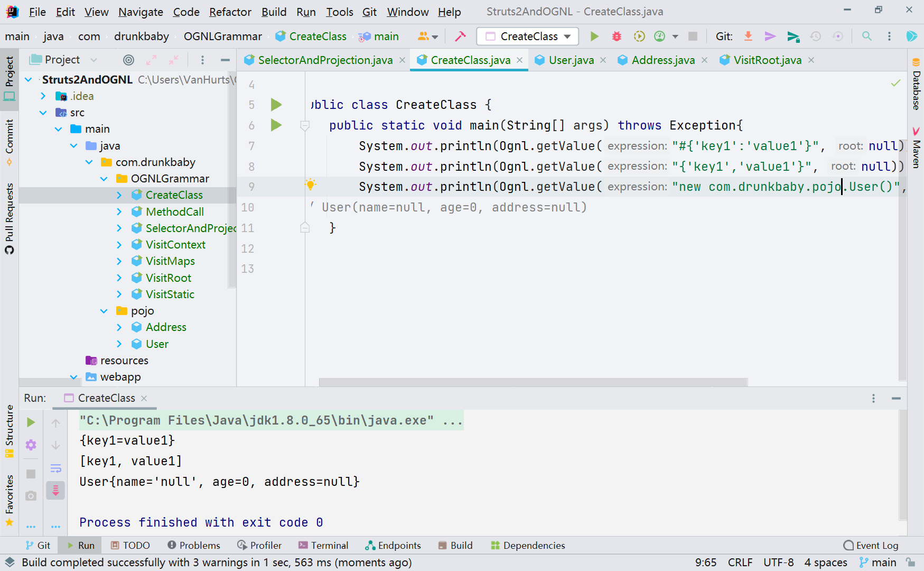Image resolution: width=924 pixels, height=571 pixels.
Task: Toggle soft-wrap in Run console
Action: 55,468
